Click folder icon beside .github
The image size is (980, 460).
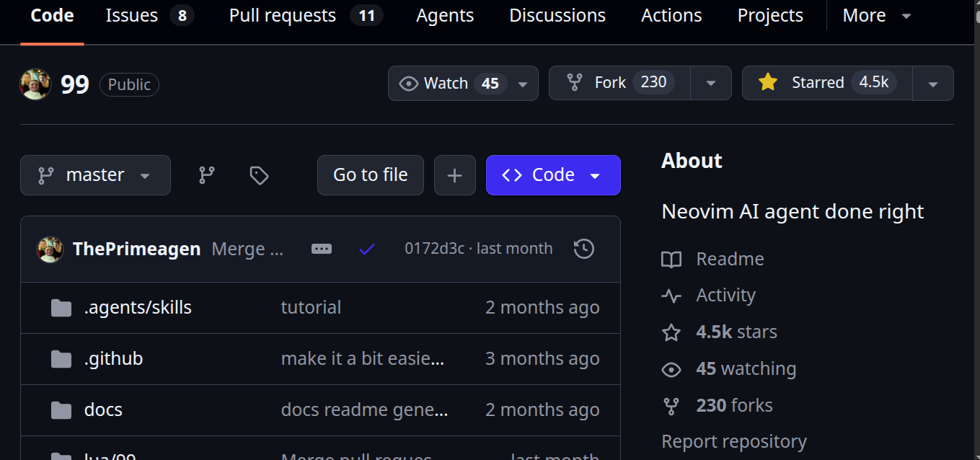point(61,359)
